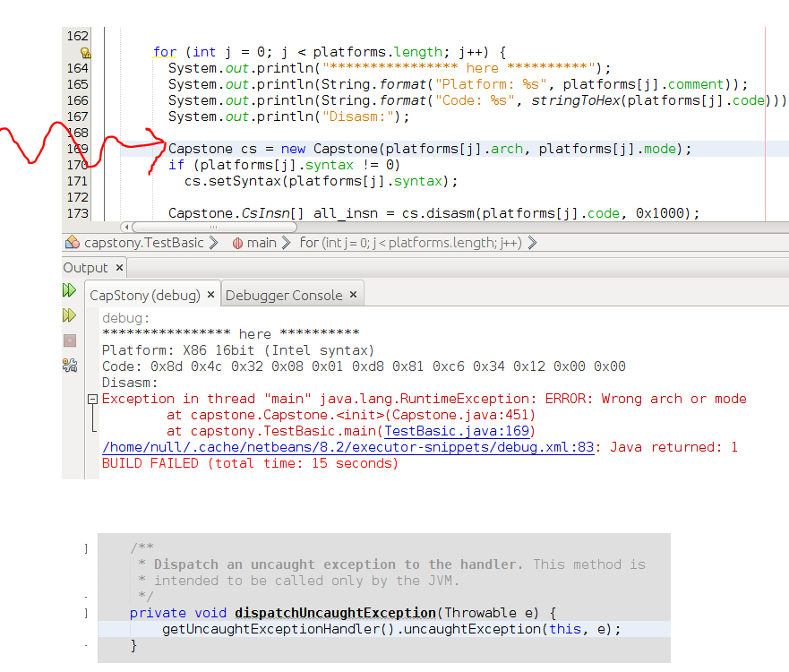Close the CapStony (debug) tab
The image size is (789, 672).
210,295
